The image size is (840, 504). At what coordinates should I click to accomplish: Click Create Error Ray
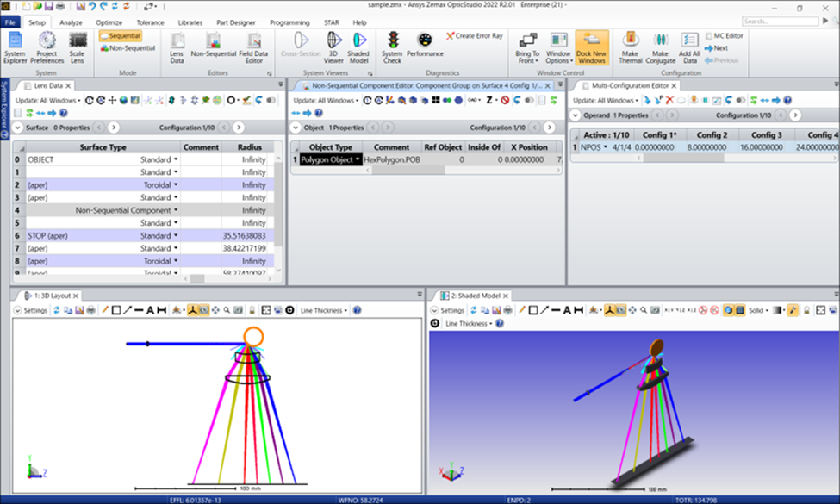click(x=474, y=36)
